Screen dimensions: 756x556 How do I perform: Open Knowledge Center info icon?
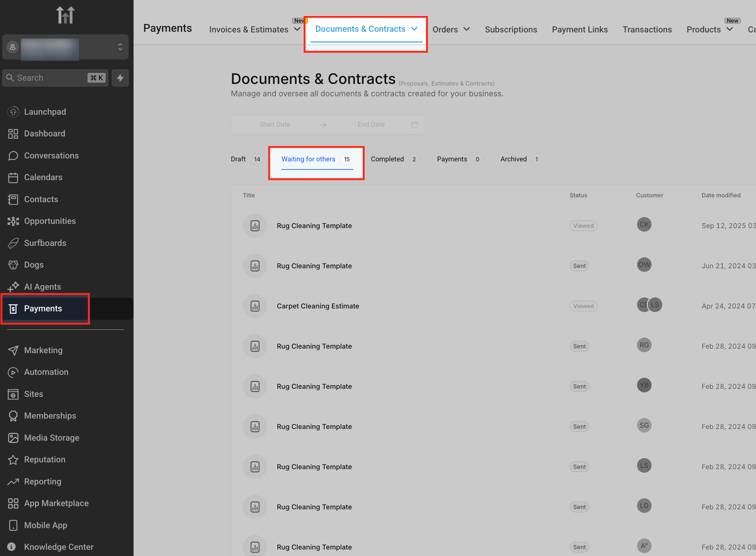[x=11, y=547]
